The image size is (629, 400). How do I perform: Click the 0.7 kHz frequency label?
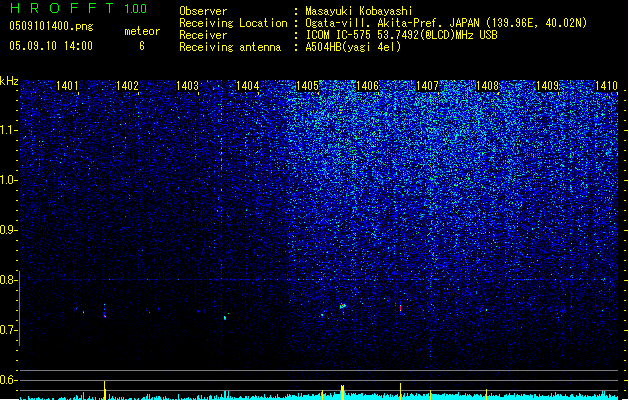coord(8,330)
